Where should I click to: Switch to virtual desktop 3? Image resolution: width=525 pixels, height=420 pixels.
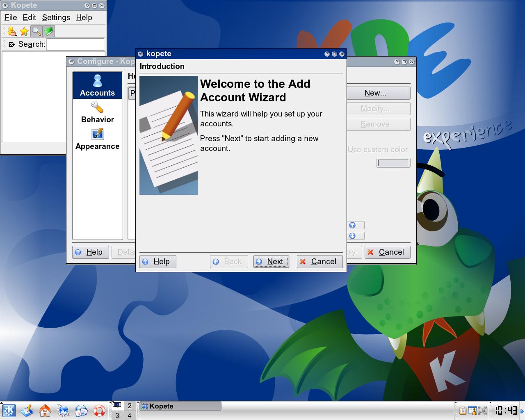[x=117, y=415]
